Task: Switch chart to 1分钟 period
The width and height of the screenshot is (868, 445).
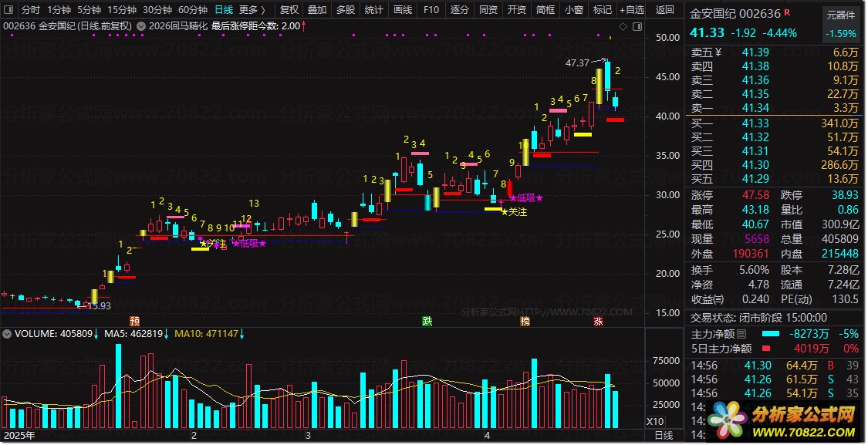Action: 59,10
